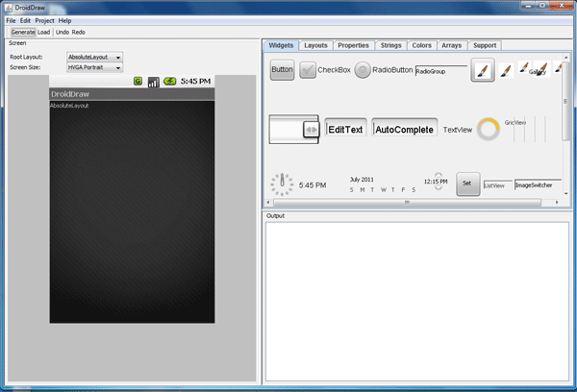
Task: Click the palette scroll-left arrow
Action: tap(268, 202)
